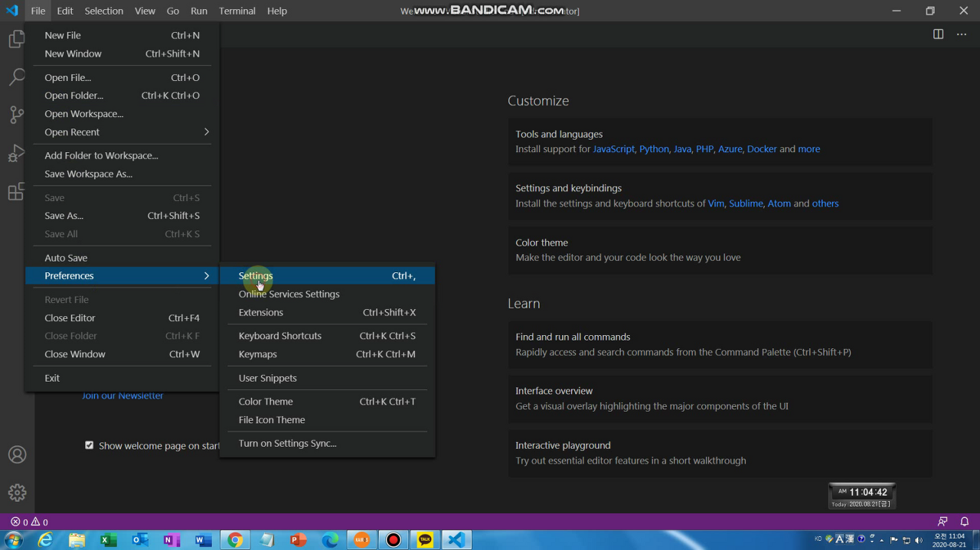Open User Snippets
This screenshot has width=980, height=550.
click(327, 378)
